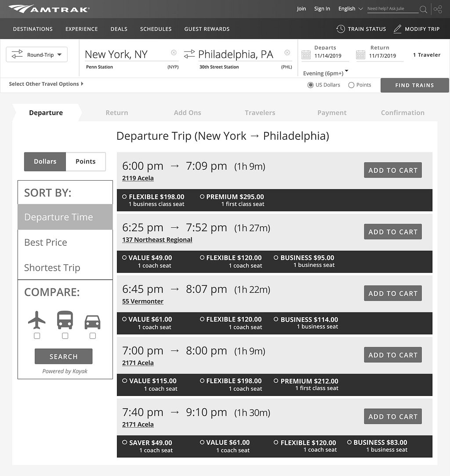
Task: Check the bus compare checkbox
Action: click(65, 336)
